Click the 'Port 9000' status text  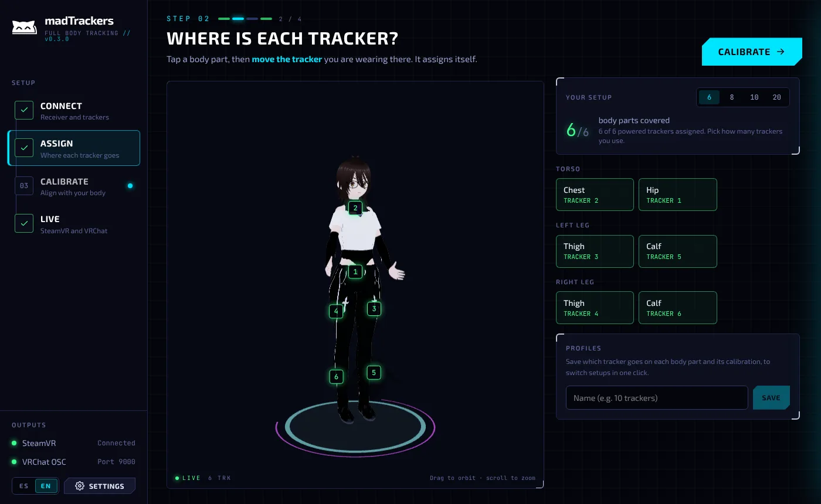coord(116,462)
